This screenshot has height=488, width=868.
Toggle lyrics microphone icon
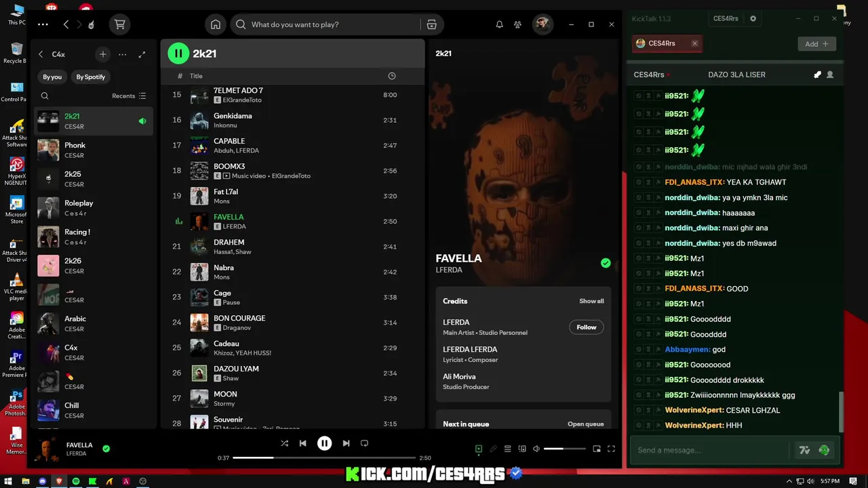coord(493,449)
